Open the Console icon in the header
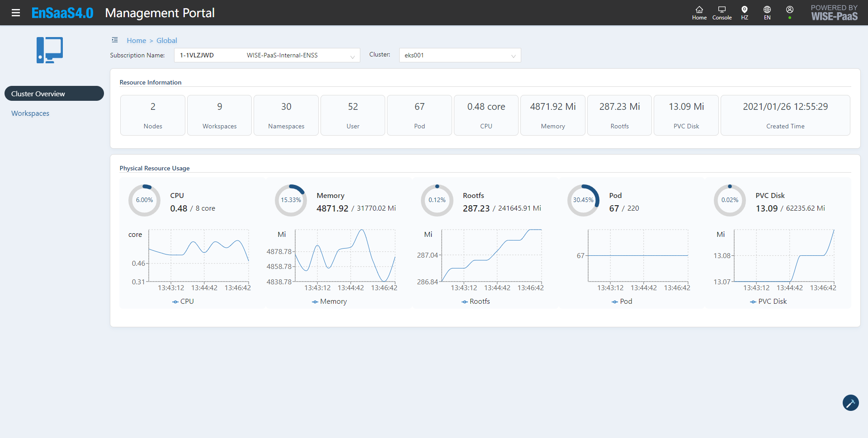Image resolution: width=868 pixels, height=438 pixels. [722, 13]
